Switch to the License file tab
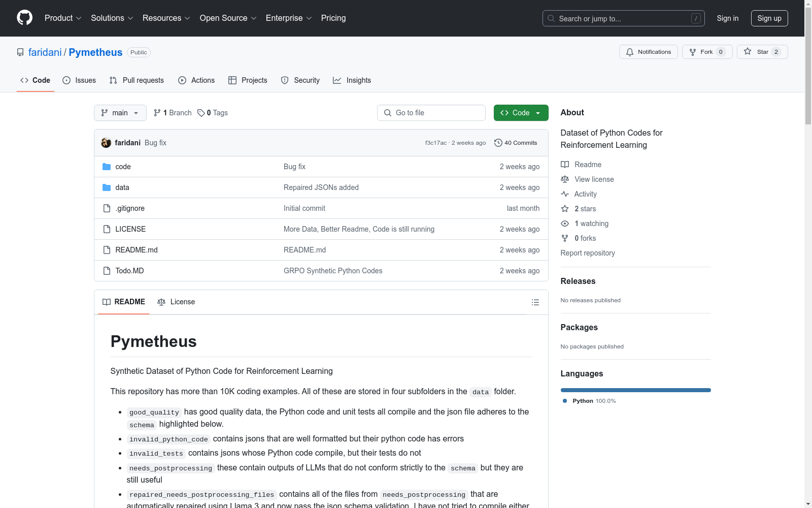The image size is (812, 508). coord(176,302)
